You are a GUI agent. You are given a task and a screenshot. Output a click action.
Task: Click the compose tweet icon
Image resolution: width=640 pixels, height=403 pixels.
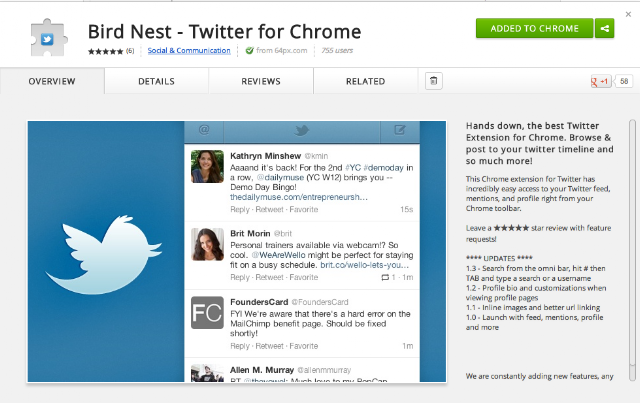[400, 130]
